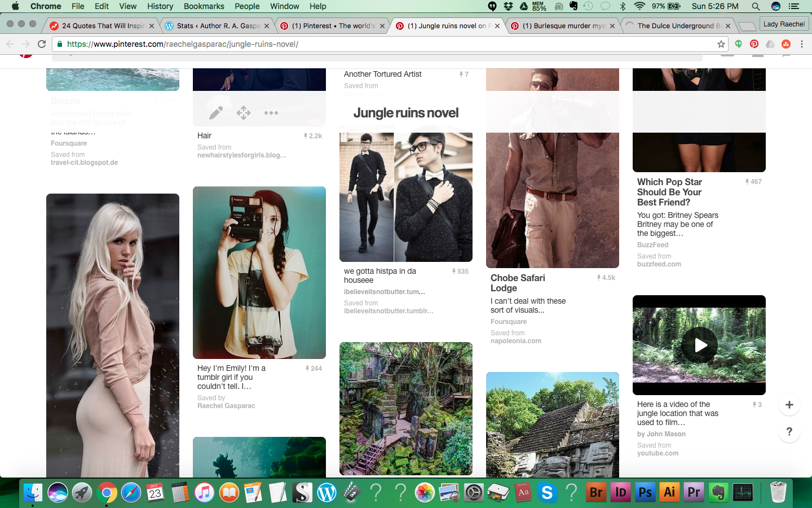The image size is (812, 508).
Task: Open the Chrome three-dot menu
Action: [801, 44]
